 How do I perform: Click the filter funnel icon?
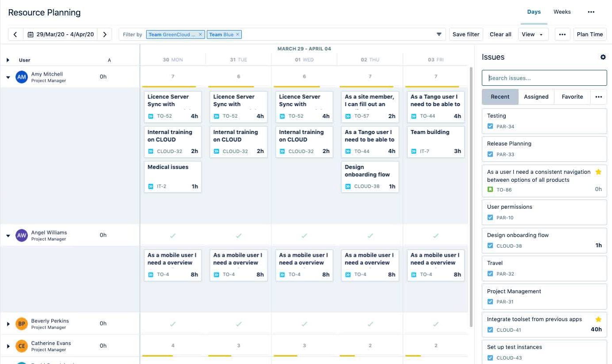439,34
